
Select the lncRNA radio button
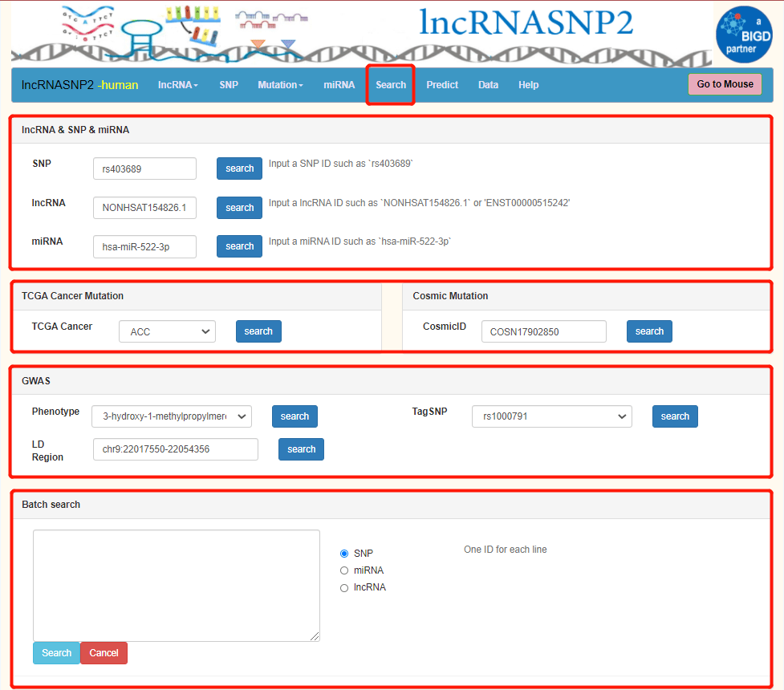tap(344, 588)
